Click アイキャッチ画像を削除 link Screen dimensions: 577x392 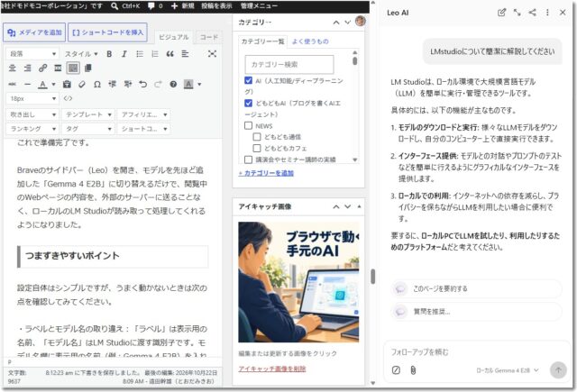pos(272,369)
